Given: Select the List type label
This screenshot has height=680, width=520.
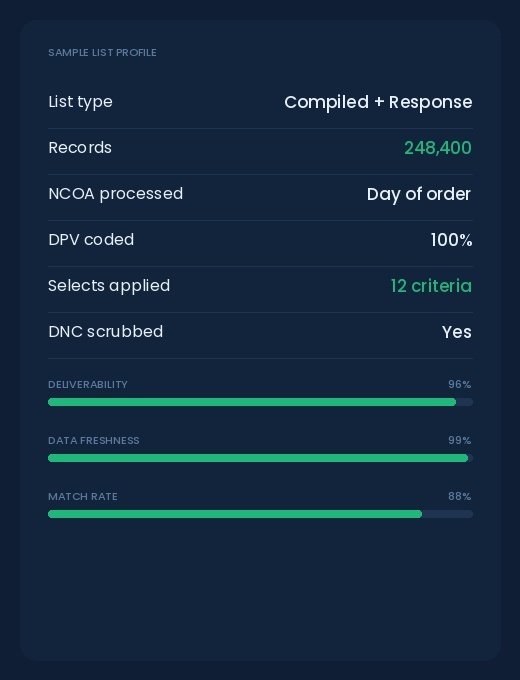Looking at the screenshot, I should click(80, 102).
